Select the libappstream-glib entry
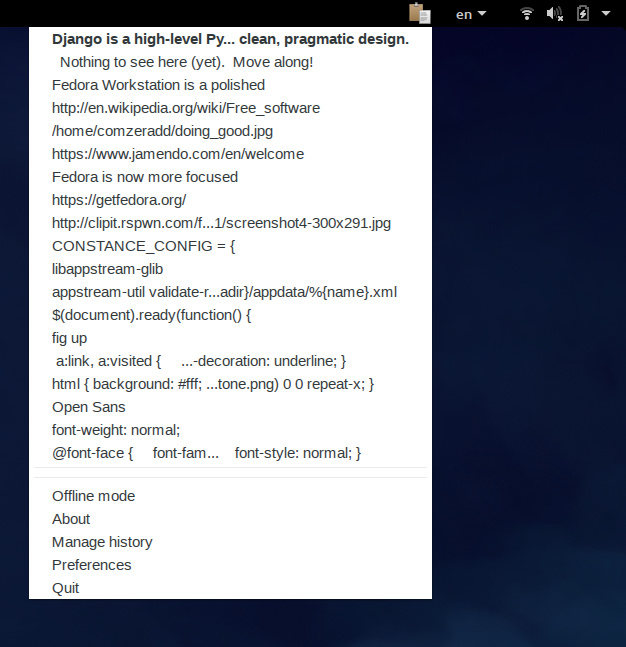This screenshot has width=626, height=647. coord(230,269)
